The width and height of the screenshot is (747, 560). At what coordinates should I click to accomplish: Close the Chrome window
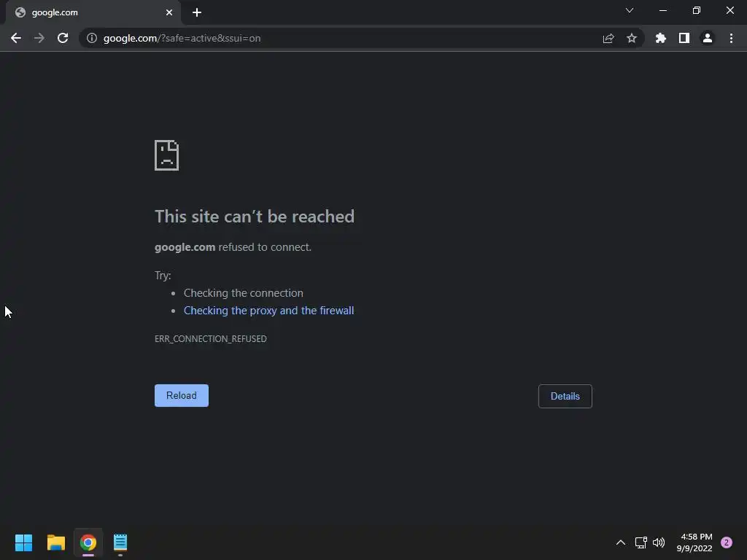pos(729,10)
